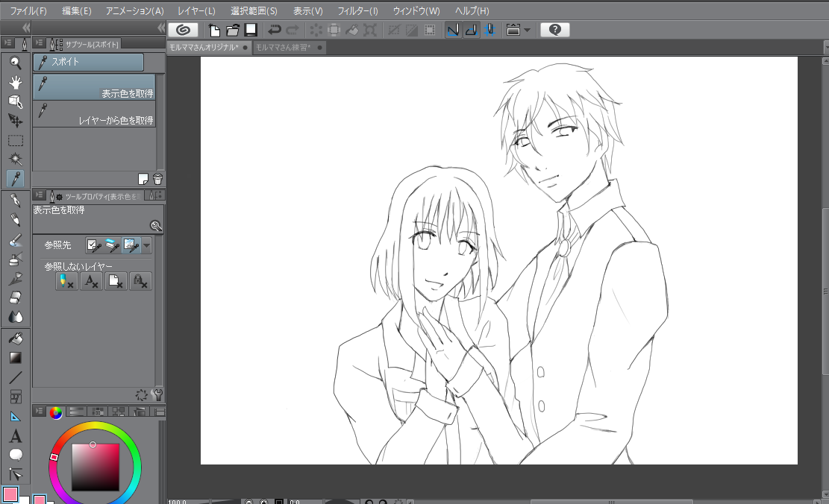Click the Open file folder icon
Screen dimensions: 829x504
pyautogui.click(x=233, y=30)
